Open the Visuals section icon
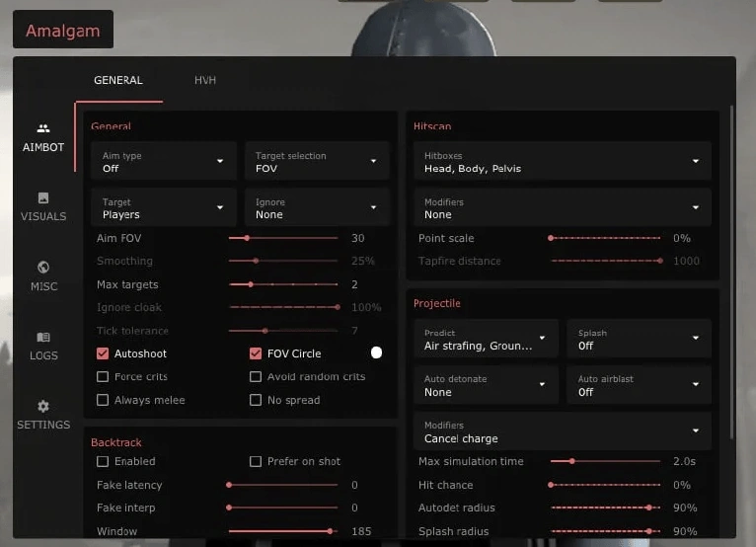This screenshot has width=756, height=547. pyautogui.click(x=43, y=197)
